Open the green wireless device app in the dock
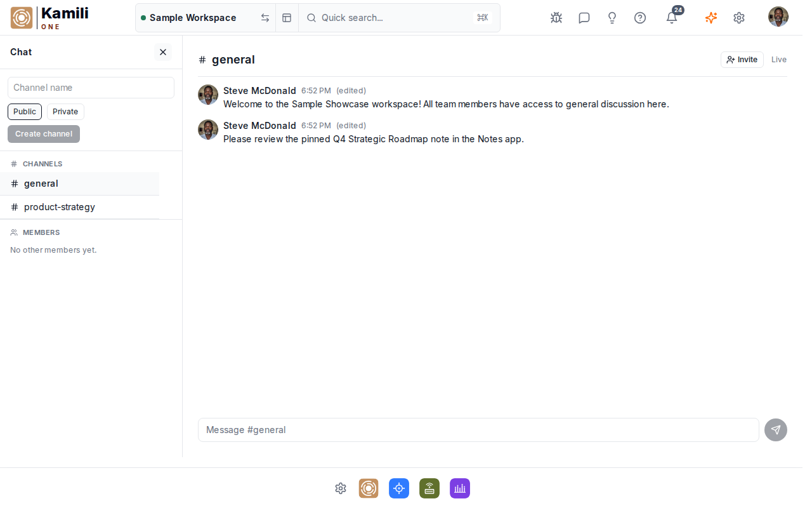The image size is (812, 508). tap(429, 488)
